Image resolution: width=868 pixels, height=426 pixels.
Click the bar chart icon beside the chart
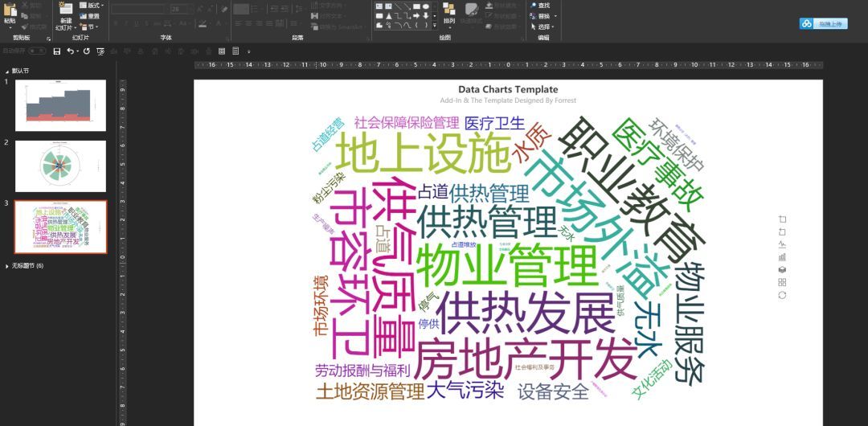(782, 257)
